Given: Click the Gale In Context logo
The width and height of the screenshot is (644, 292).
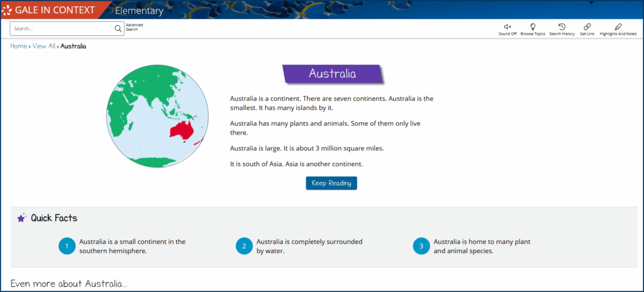Looking at the screenshot, I should [49, 10].
